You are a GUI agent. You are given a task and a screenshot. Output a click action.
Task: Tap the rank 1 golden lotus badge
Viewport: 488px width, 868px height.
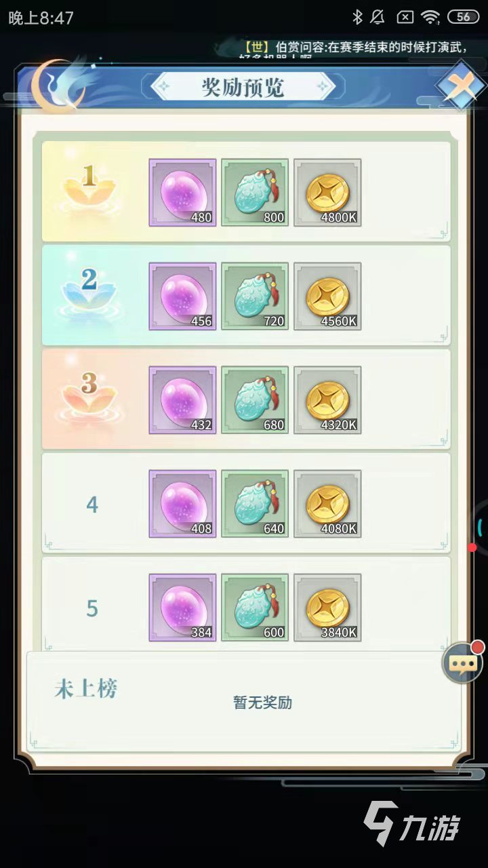click(89, 186)
